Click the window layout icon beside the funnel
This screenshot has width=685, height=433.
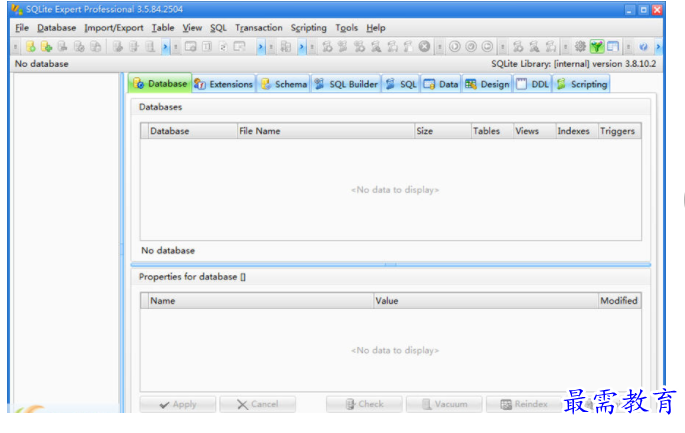coord(613,46)
